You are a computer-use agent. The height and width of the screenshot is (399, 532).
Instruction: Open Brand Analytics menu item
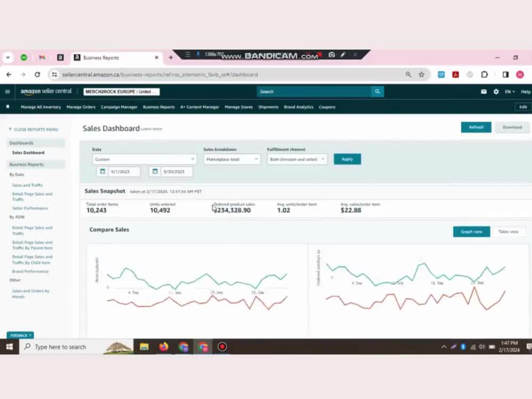tap(298, 107)
